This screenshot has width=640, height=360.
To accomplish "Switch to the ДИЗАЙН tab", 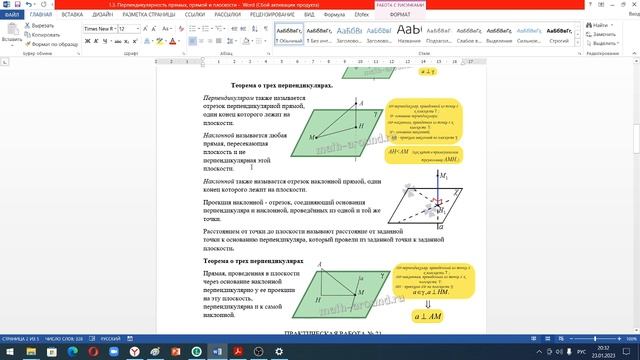I will click(102, 15).
